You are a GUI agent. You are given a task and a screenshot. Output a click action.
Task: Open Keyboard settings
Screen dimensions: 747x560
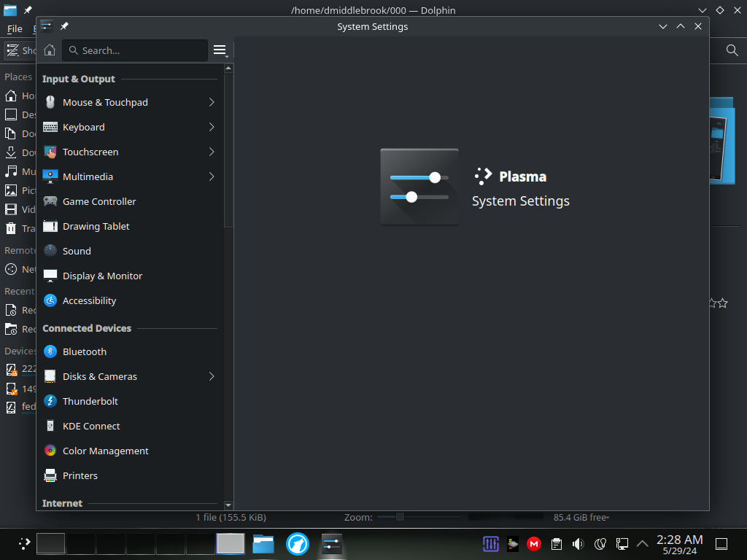(x=130, y=127)
